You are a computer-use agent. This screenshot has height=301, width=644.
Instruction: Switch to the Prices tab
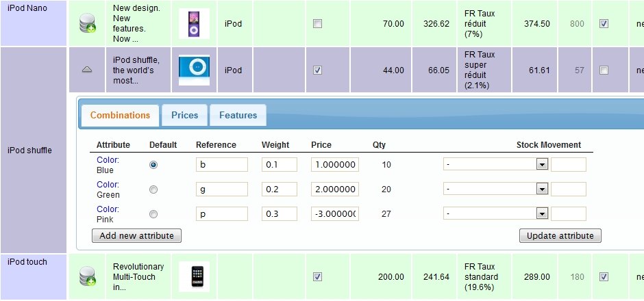point(184,116)
